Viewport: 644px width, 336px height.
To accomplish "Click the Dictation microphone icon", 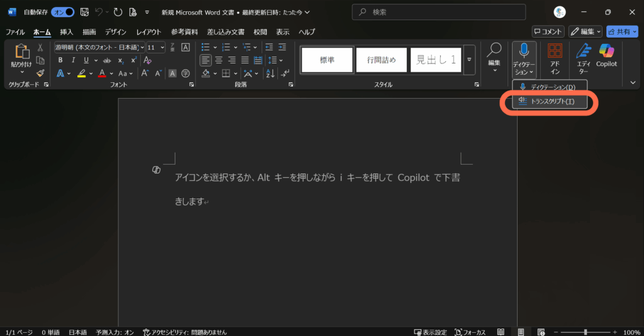I will 524,51.
